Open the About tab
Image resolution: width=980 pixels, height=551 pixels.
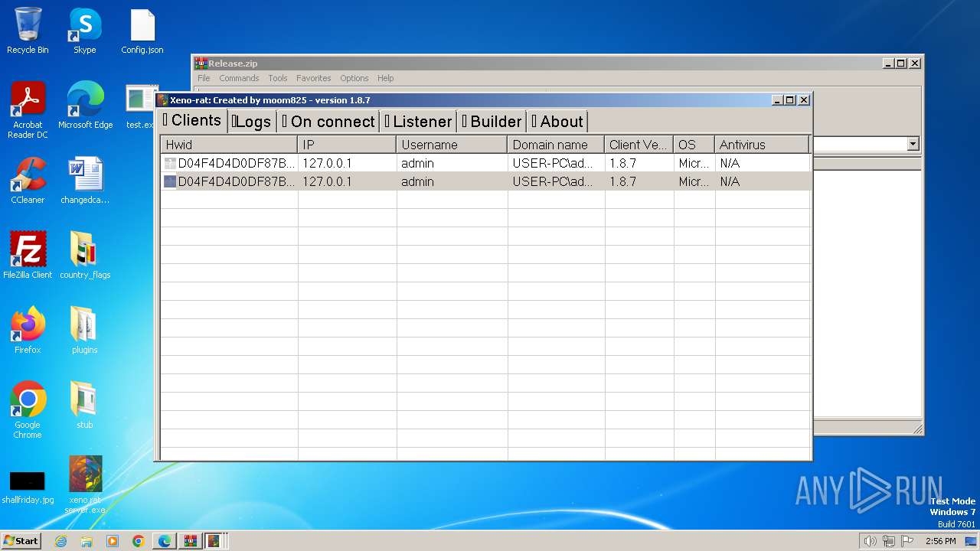pos(557,121)
